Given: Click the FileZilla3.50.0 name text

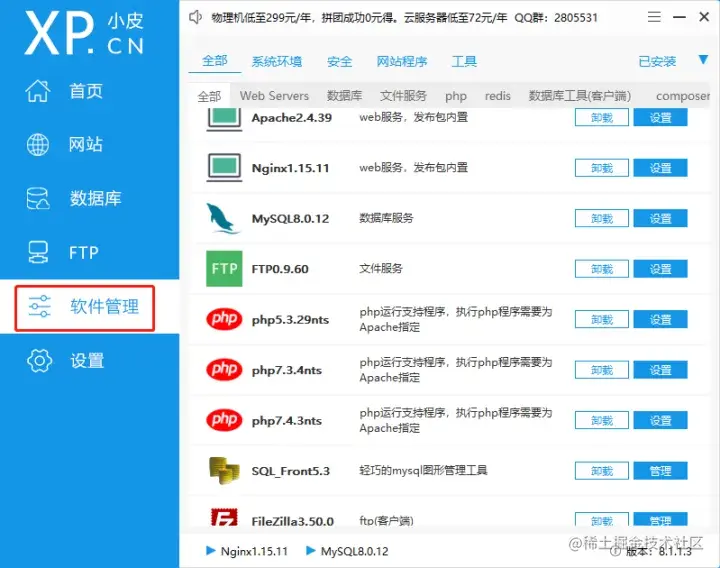Looking at the screenshot, I should click(292, 521).
